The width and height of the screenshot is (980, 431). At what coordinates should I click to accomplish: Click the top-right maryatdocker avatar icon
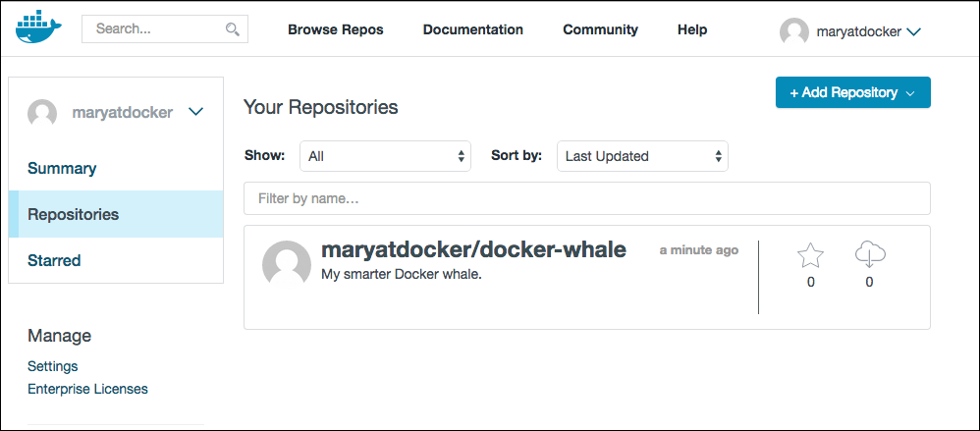[793, 31]
